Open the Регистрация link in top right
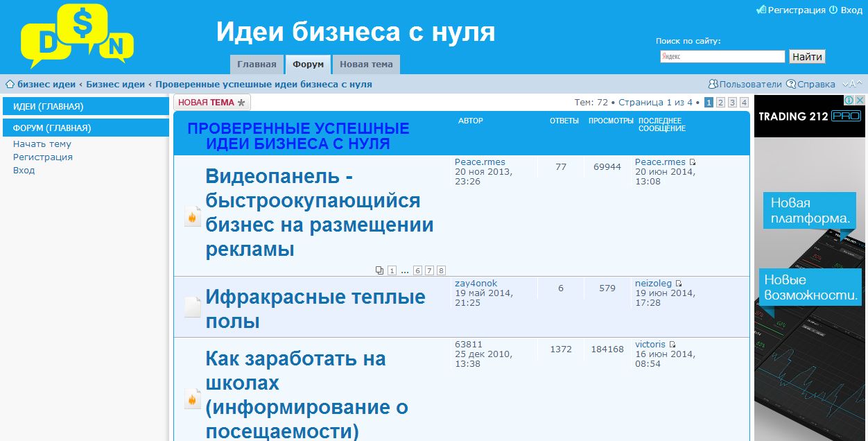Screen dimensions: 868x441 click(x=796, y=10)
